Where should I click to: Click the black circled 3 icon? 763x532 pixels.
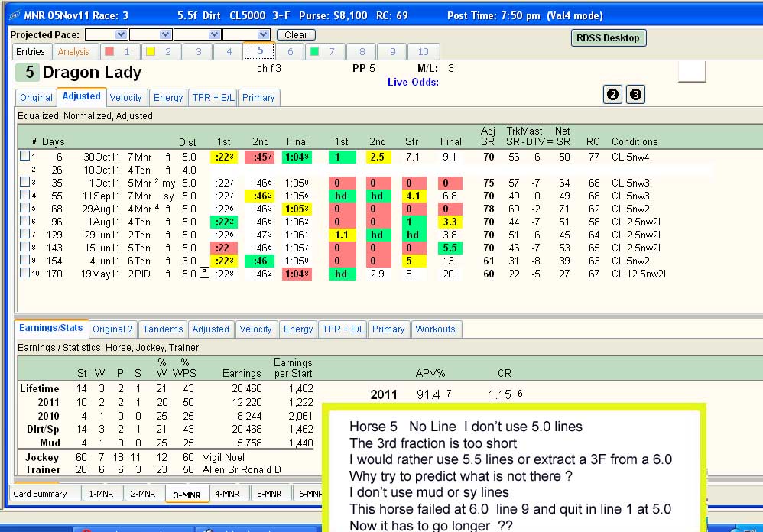point(635,94)
